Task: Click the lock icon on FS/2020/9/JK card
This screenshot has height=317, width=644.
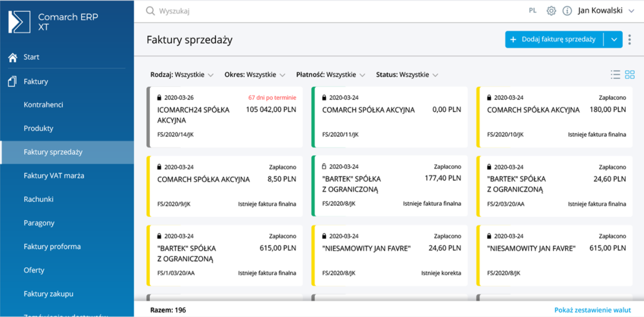Action: [x=159, y=167]
